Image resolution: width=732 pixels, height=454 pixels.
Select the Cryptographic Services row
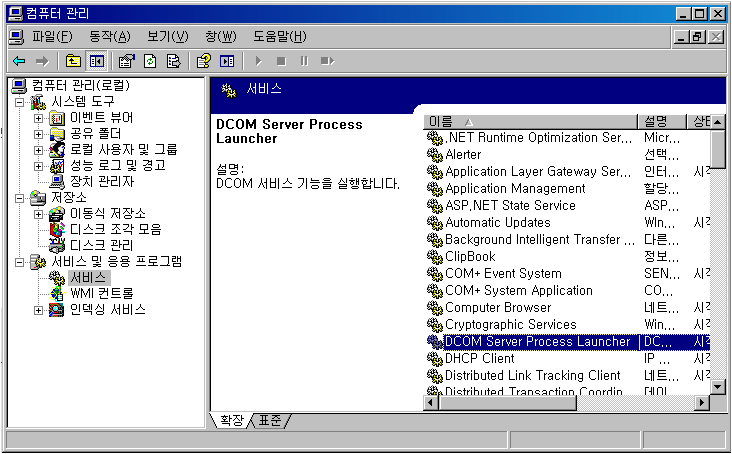pyautogui.click(x=569, y=324)
